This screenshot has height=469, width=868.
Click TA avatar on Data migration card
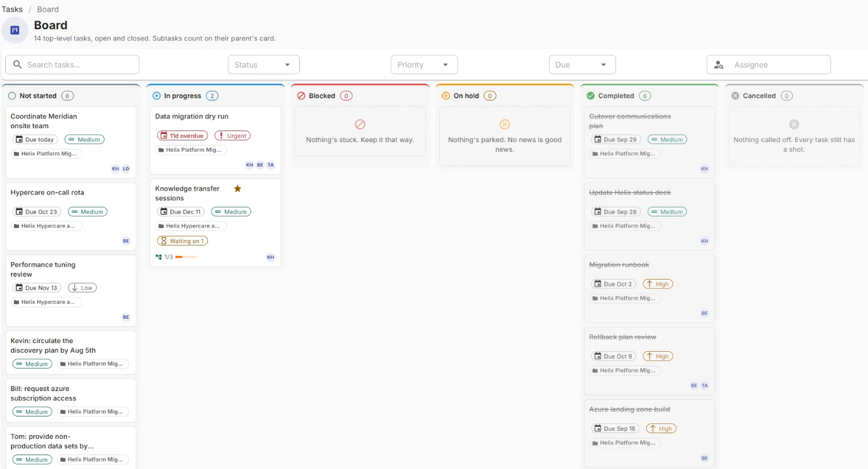pyautogui.click(x=270, y=165)
